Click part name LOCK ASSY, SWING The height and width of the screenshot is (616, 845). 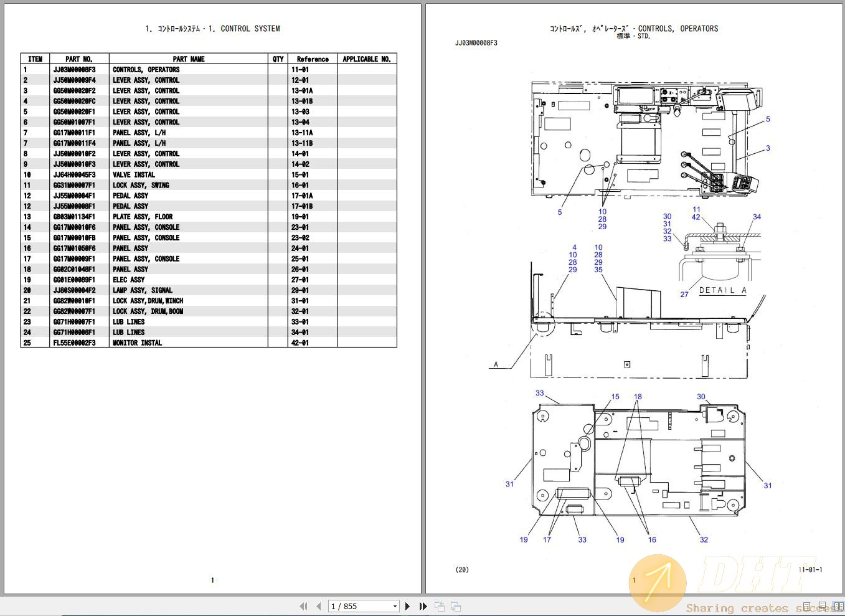click(x=141, y=186)
